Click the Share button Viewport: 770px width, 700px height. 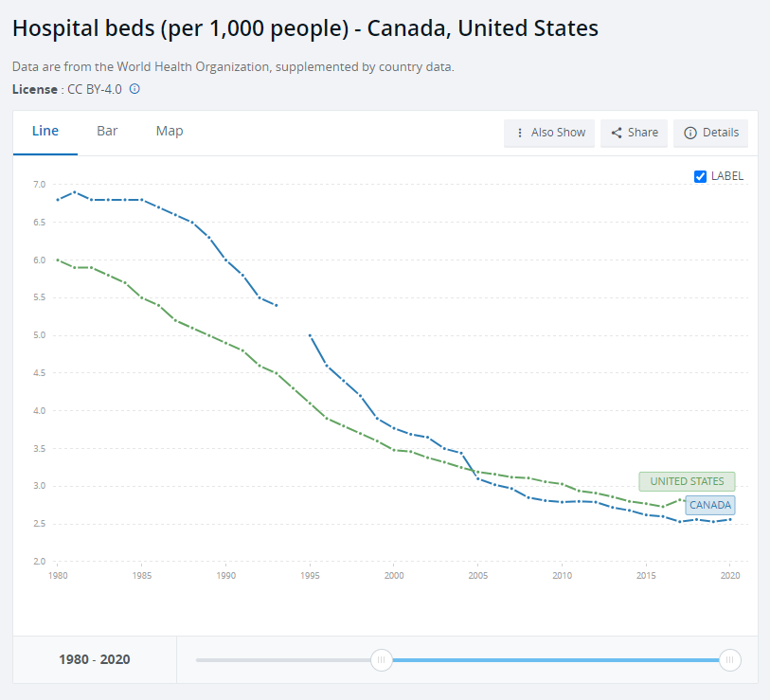click(634, 133)
